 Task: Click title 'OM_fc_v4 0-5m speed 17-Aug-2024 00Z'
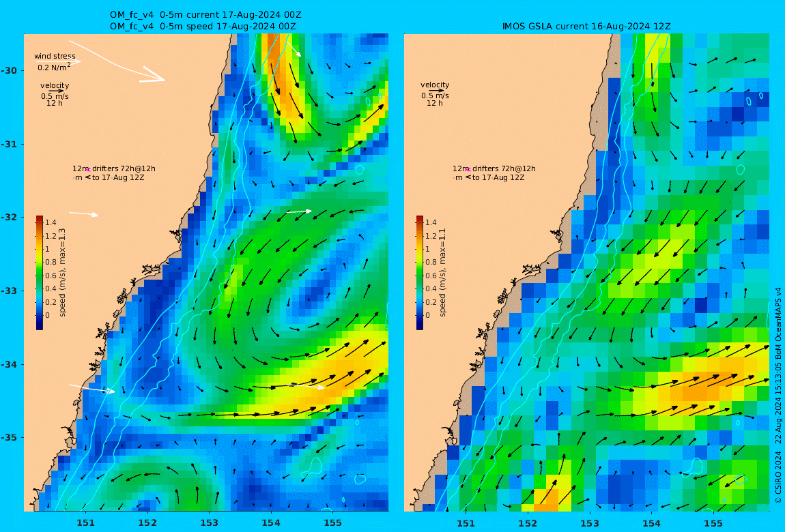pyautogui.click(x=203, y=27)
